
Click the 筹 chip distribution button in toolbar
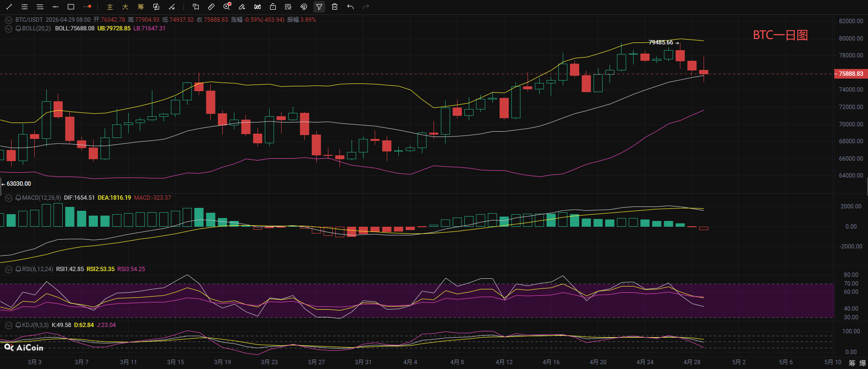click(141, 7)
